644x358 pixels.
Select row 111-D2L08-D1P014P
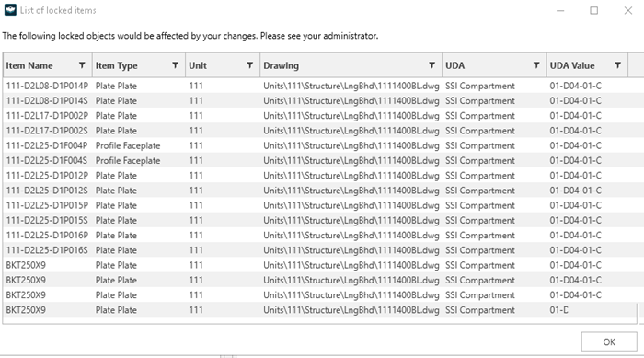(320, 86)
